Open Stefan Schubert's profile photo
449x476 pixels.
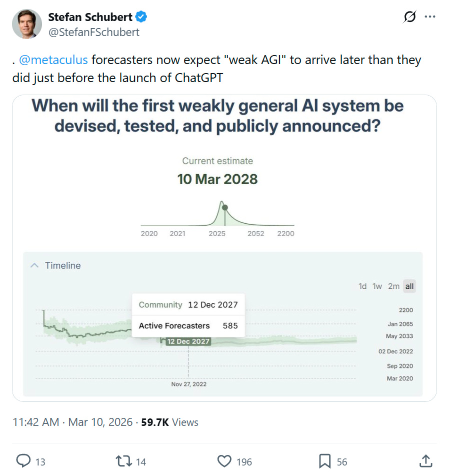click(x=27, y=24)
